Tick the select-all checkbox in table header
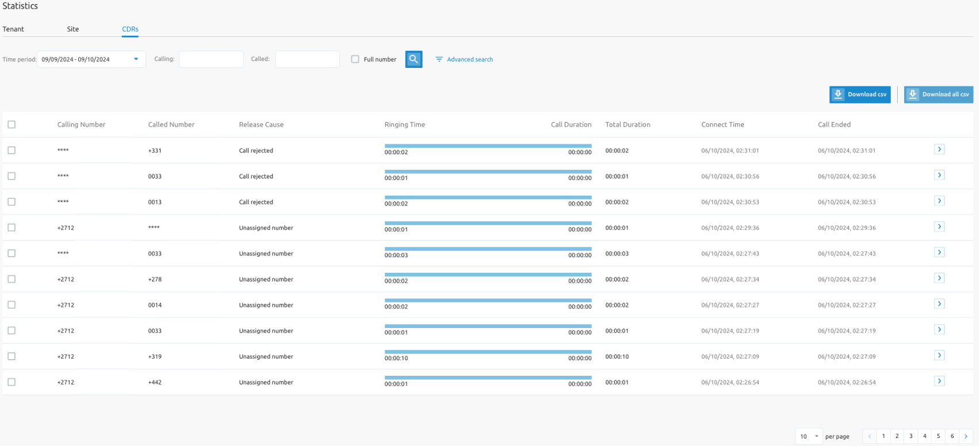 (x=12, y=124)
